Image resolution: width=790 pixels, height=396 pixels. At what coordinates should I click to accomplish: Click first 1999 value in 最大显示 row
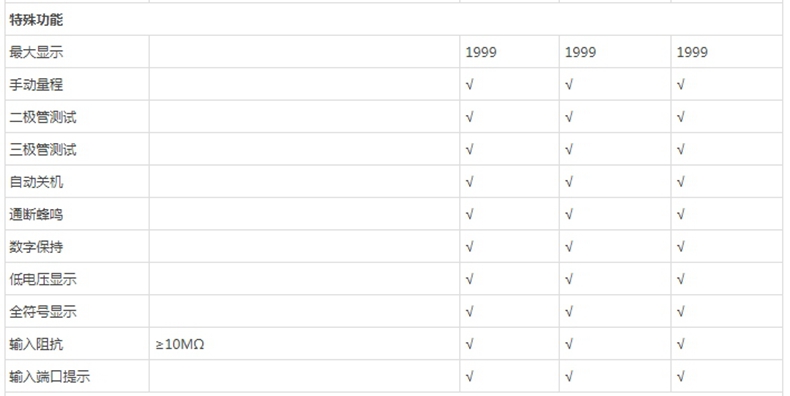tap(481, 52)
